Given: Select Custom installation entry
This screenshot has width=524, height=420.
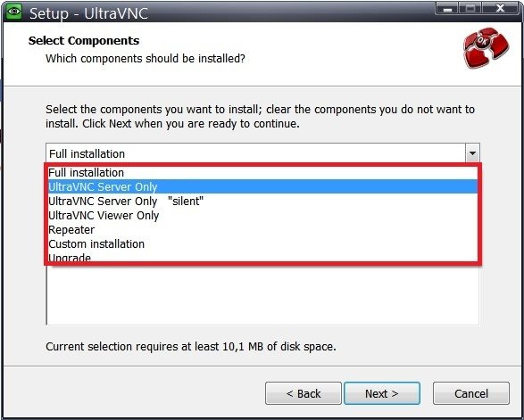Looking at the screenshot, I should pyautogui.click(x=262, y=243).
